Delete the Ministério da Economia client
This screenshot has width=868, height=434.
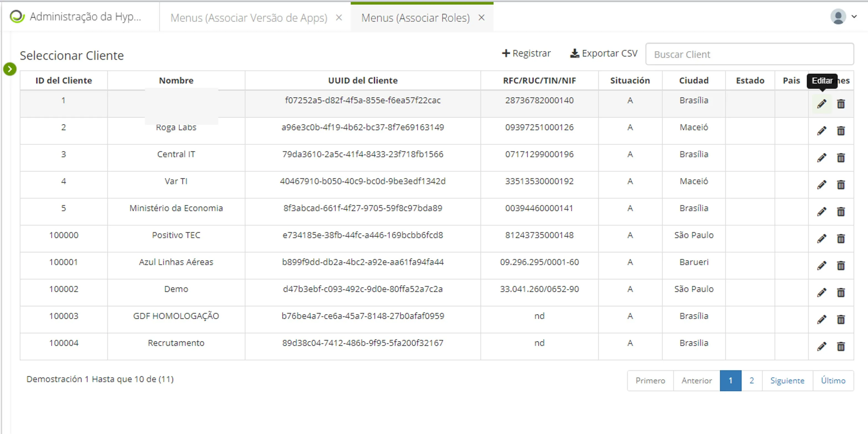[x=841, y=211]
